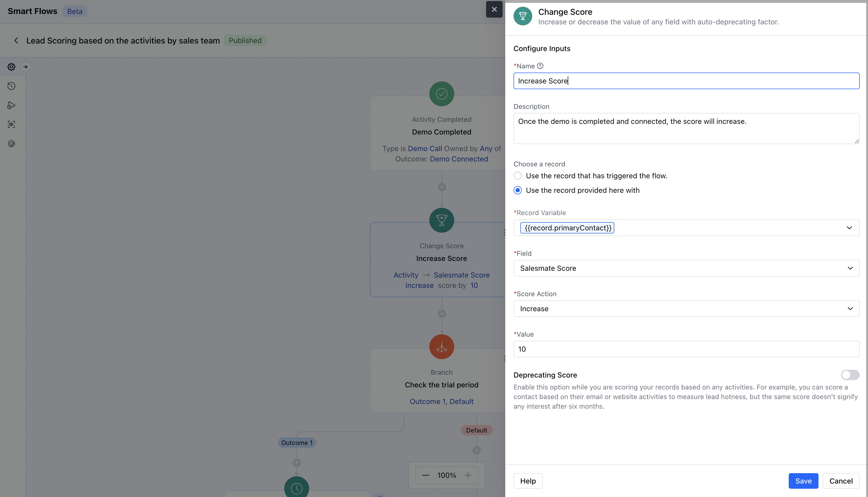Image resolution: width=868 pixels, height=497 pixels.
Task: Enable the Deprecating Score toggle
Action: pyautogui.click(x=850, y=375)
